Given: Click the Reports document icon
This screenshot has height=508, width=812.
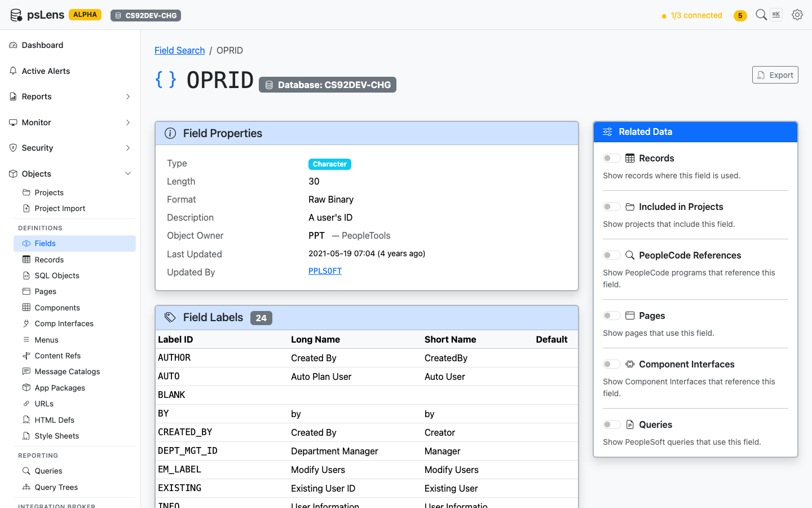Looking at the screenshot, I should [13, 97].
